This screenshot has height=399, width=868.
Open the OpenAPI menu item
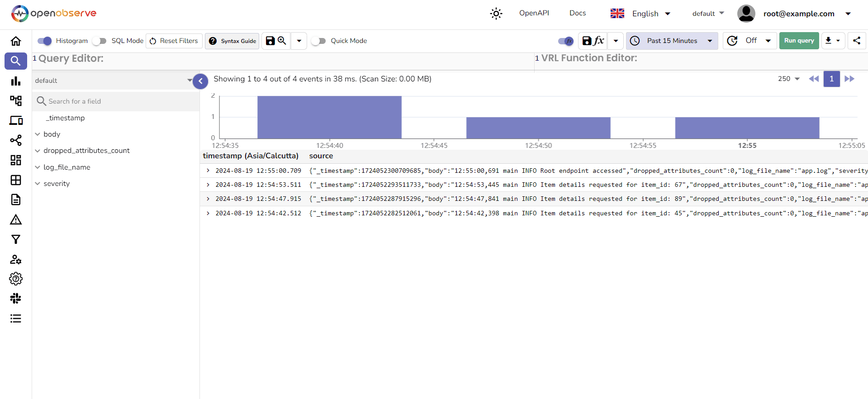tap(534, 13)
